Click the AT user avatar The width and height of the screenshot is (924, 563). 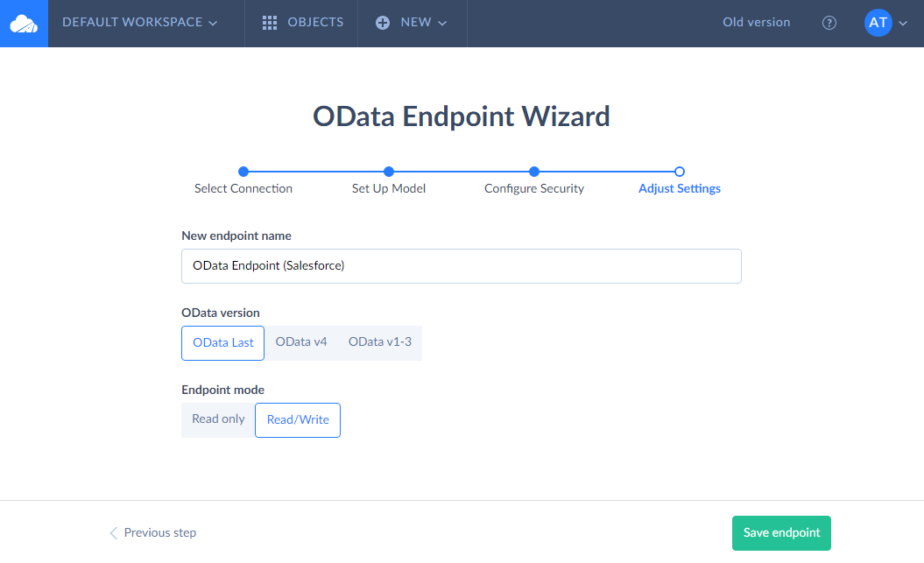878,23
